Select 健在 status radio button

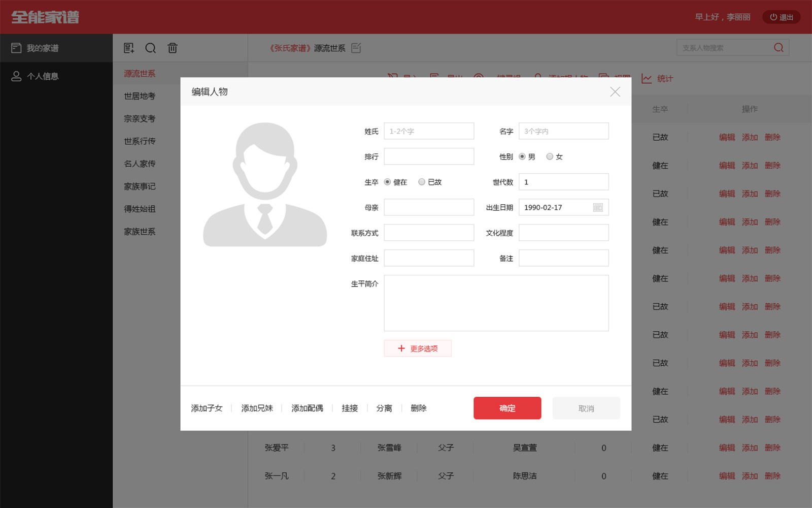[388, 182]
